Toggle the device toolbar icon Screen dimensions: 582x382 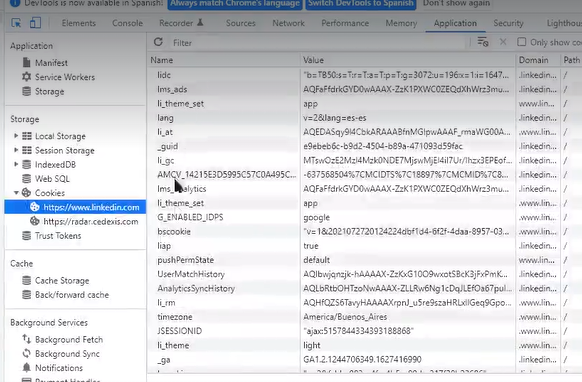click(x=35, y=23)
